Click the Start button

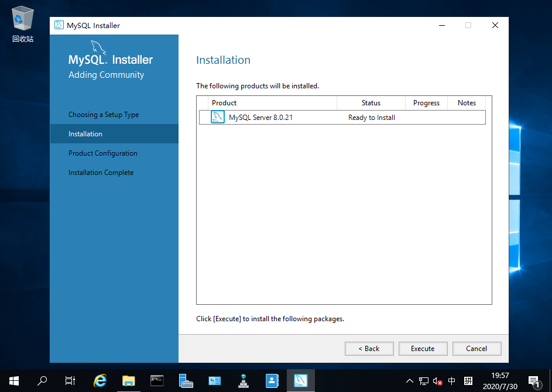click(13, 380)
